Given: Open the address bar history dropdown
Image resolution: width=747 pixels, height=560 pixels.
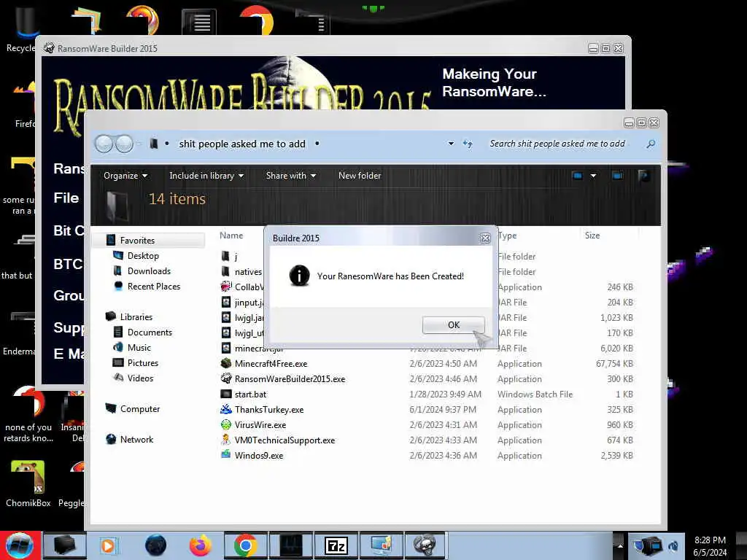Looking at the screenshot, I should pyautogui.click(x=451, y=144).
